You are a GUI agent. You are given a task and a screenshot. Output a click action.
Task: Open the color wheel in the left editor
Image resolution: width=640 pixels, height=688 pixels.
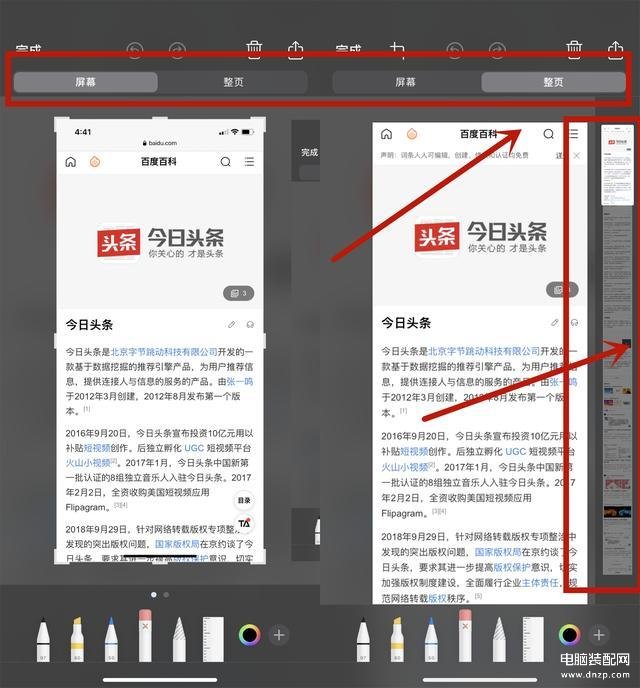click(249, 635)
